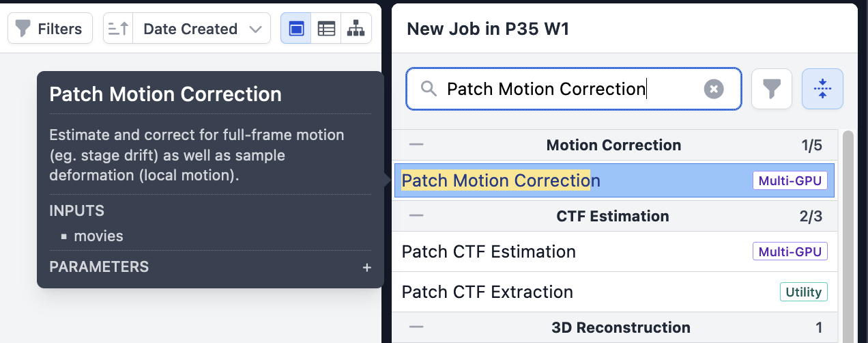The image size is (868, 343).
Task: Select the Patch CTF Extraction job
Action: (487, 292)
